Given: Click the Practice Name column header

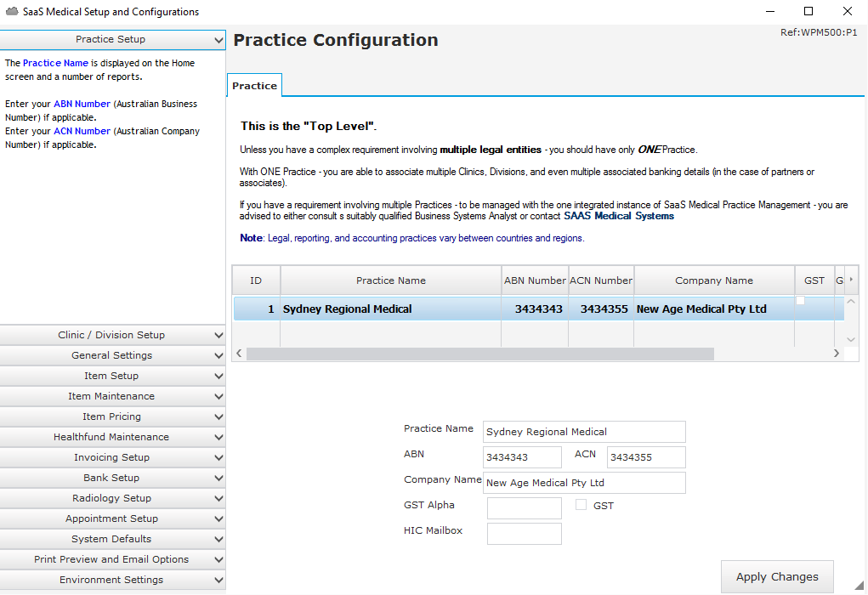Looking at the screenshot, I should pyautogui.click(x=391, y=280).
